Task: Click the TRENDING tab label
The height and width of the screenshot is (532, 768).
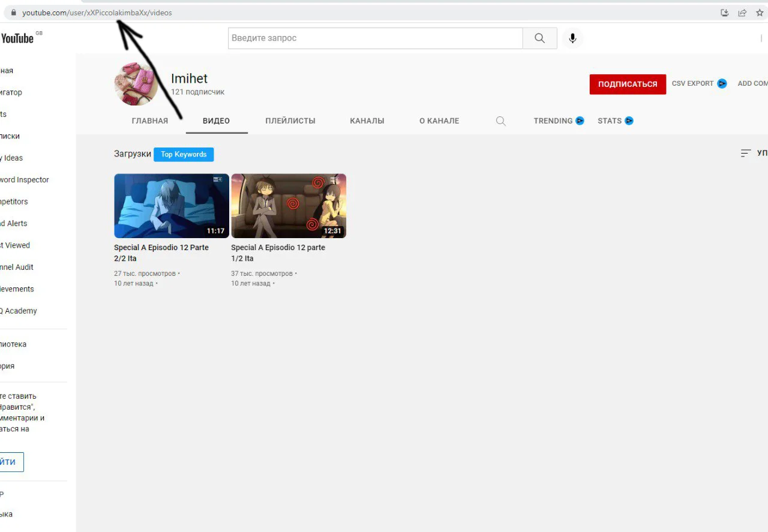Action: pos(553,121)
